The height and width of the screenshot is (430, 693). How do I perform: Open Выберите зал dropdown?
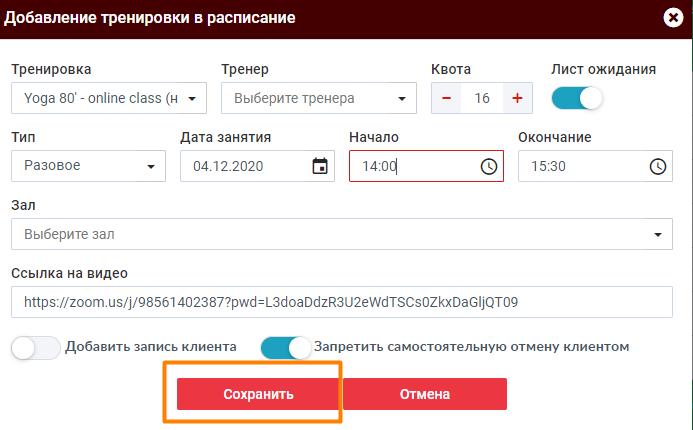(x=342, y=234)
